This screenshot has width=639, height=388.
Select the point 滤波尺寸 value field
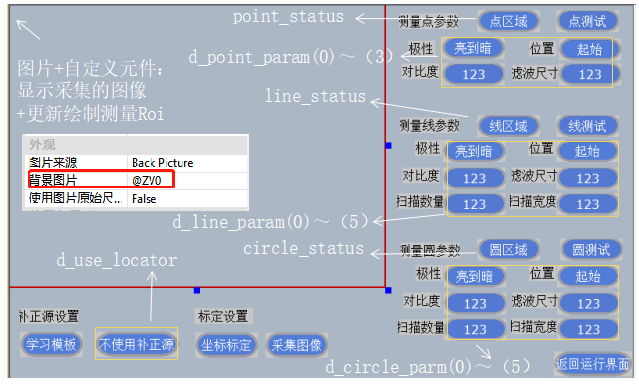(x=590, y=74)
